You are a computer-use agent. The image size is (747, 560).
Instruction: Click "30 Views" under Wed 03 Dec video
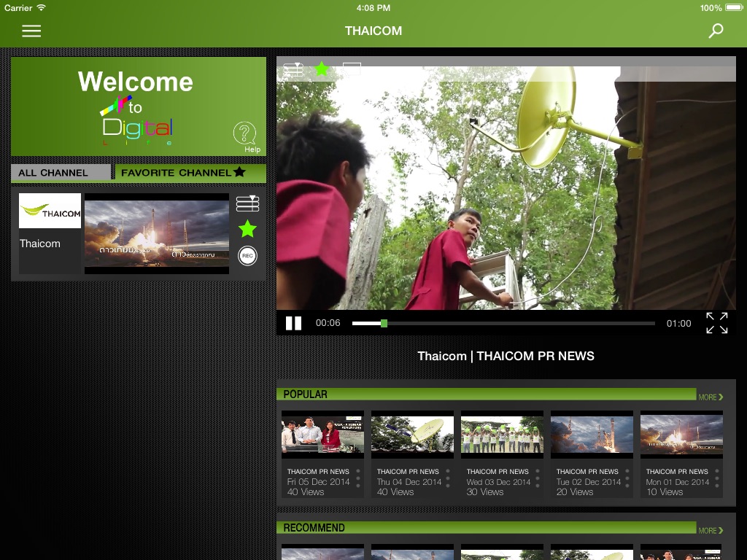coord(485,492)
